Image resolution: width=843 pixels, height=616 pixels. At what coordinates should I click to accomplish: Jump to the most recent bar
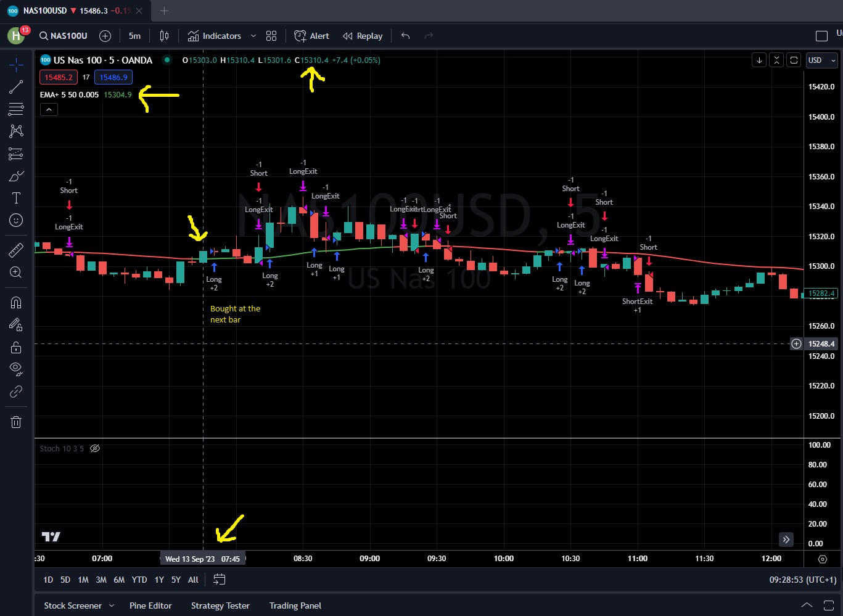pyautogui.click(x=786, y=540)
